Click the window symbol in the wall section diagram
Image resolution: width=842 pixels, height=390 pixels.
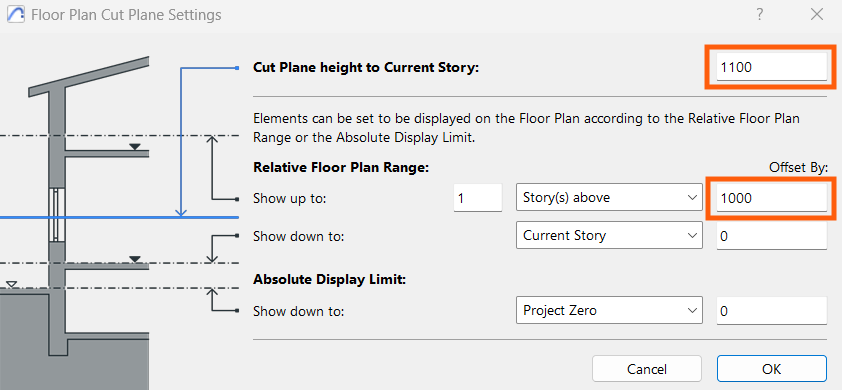(55, 214)
